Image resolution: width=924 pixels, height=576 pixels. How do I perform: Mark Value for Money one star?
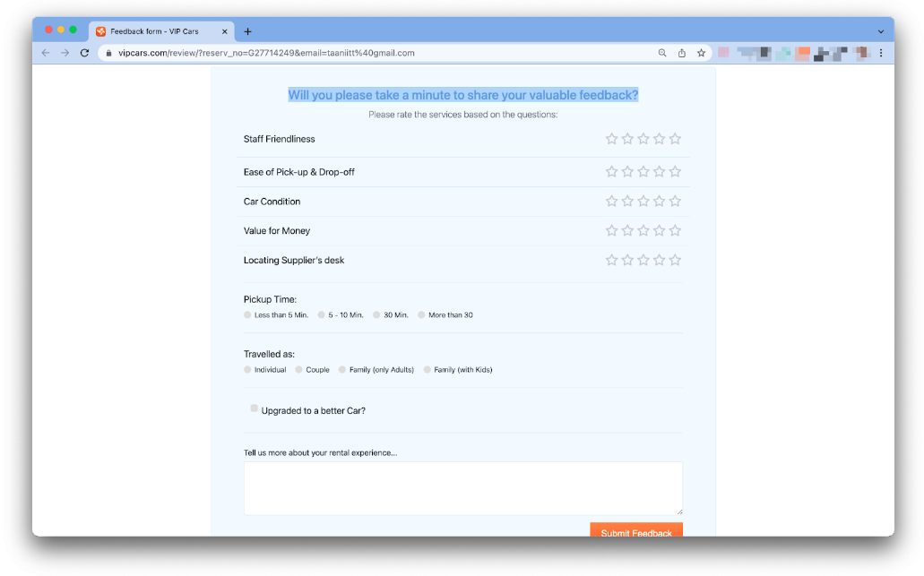click(x=611, y=231)
